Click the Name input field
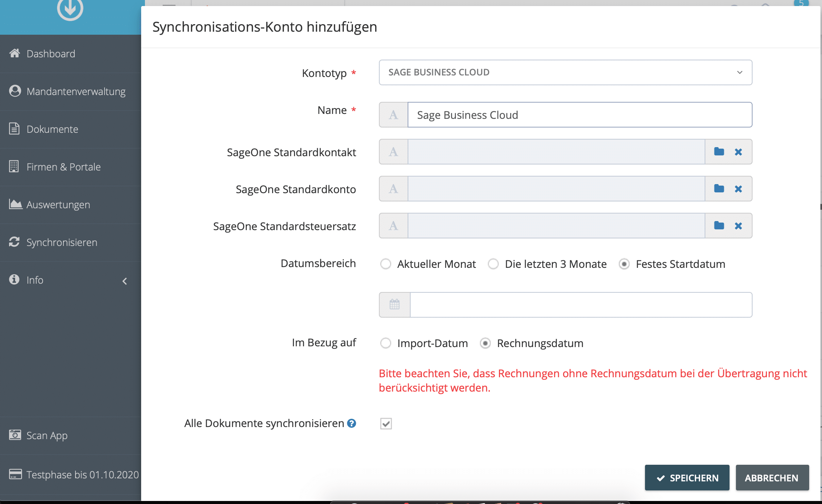Screen dimensions: 822x504 click(x=580, y=115)
